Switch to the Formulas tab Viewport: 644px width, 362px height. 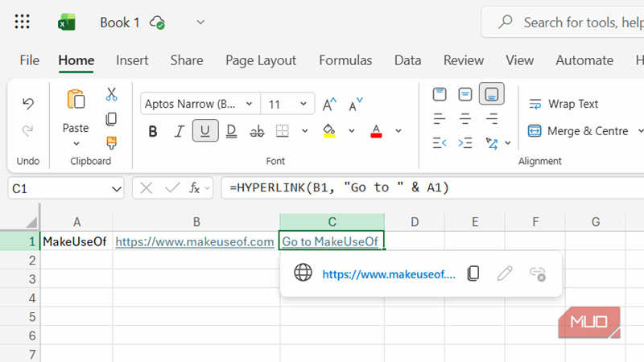pos(345,60)
